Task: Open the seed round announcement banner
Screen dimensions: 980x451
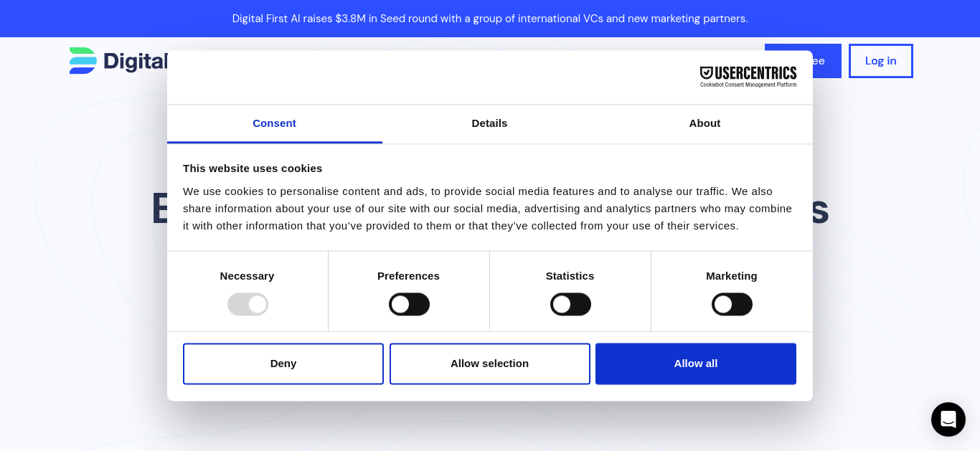Action: [x=490, y=19]
